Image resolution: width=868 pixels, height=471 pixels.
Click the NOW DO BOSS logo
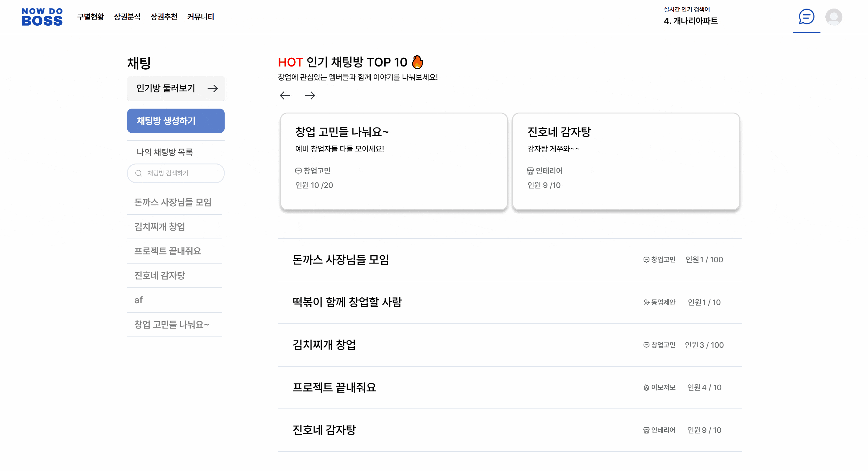click(42, 17)
